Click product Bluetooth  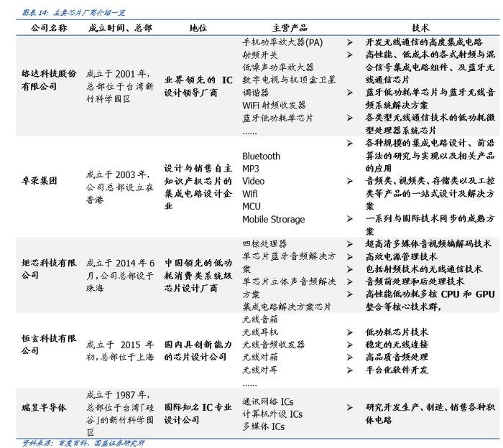[261, 156]
